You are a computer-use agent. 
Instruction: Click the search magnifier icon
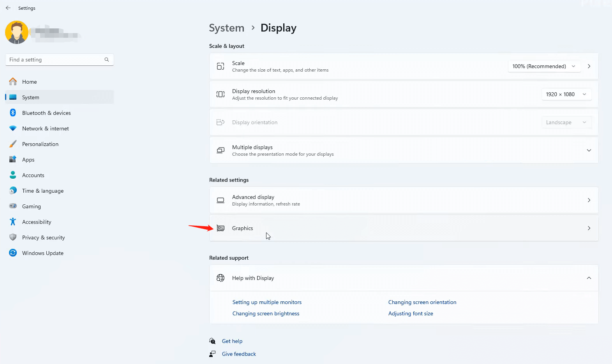(106, 60)
